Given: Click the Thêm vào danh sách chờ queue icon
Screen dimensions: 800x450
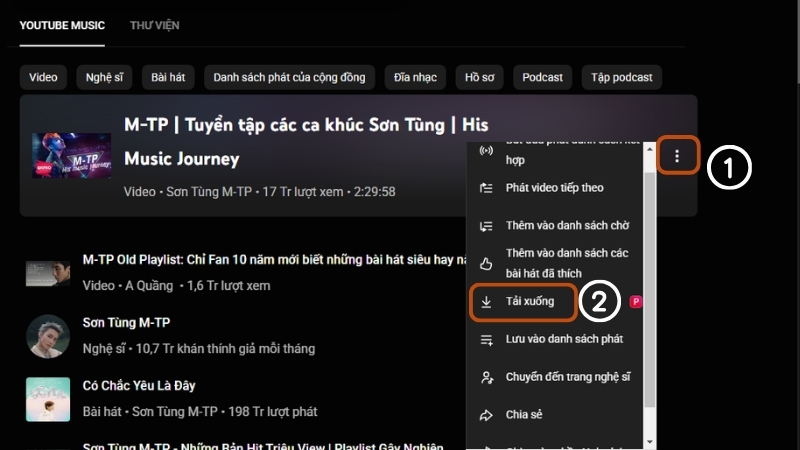Looking at the screenshot, I should pos(486,226).
